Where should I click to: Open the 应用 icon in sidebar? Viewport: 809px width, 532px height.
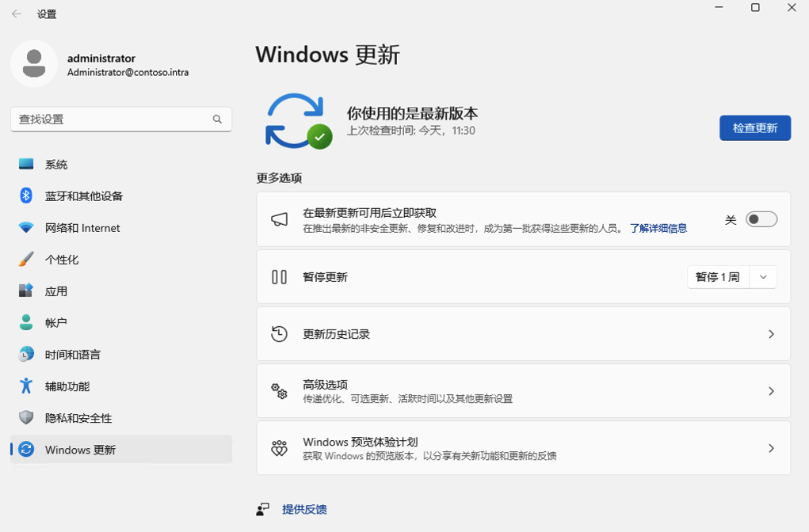point(25,291)
